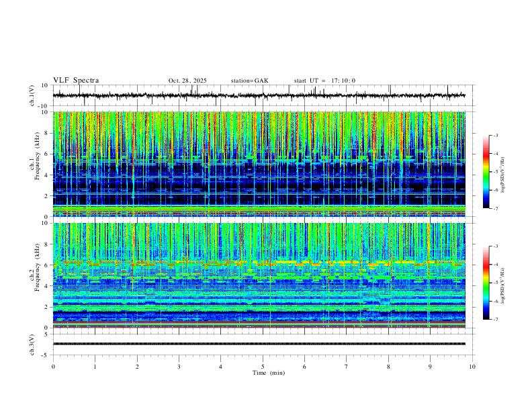
Task: Click the time axis tick label '5'
Action: [263, 367]
